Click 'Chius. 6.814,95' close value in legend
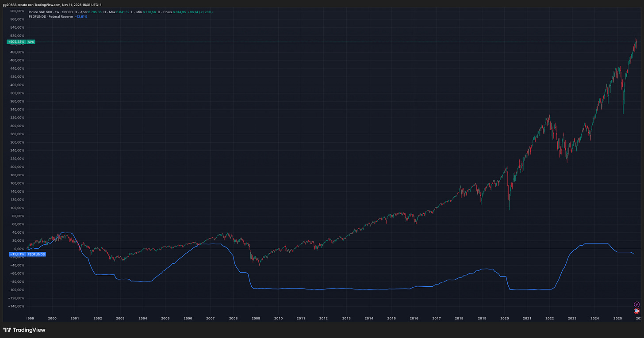 (172, 12)
